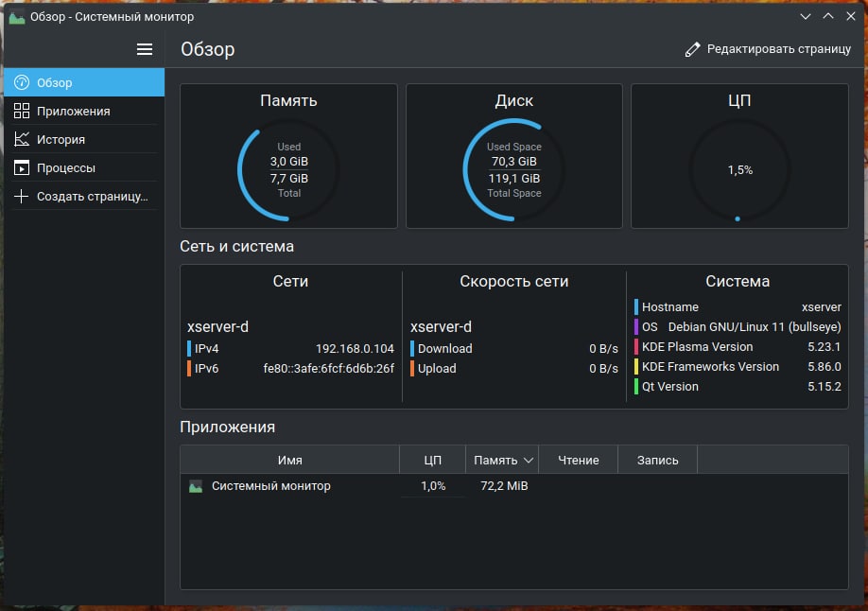
Task: Click the Сеть и система section heading
Action: pos(236,247)
